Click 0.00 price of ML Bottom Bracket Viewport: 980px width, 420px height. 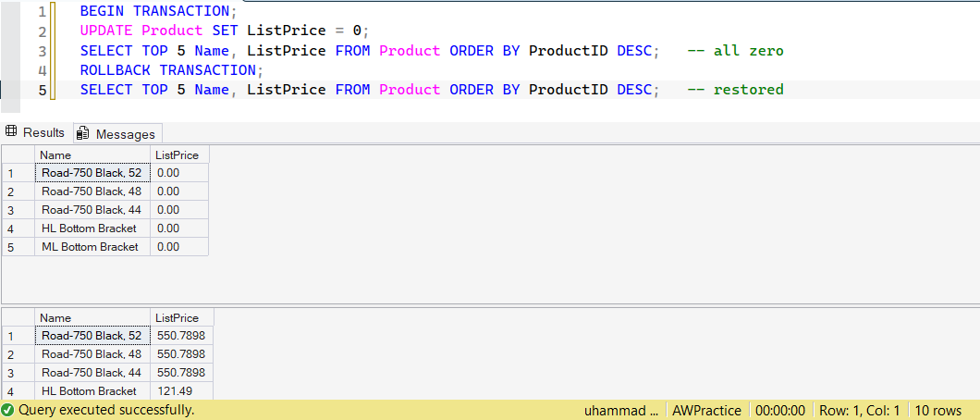179,246
